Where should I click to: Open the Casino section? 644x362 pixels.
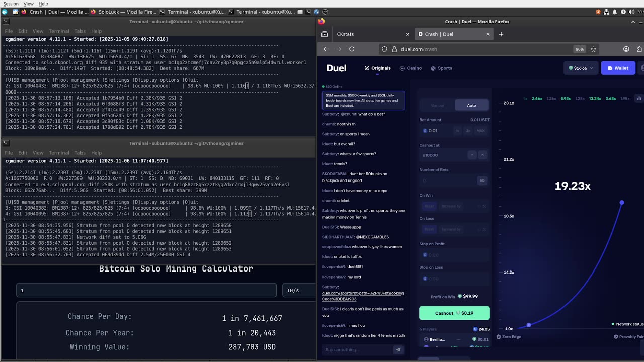411,68
